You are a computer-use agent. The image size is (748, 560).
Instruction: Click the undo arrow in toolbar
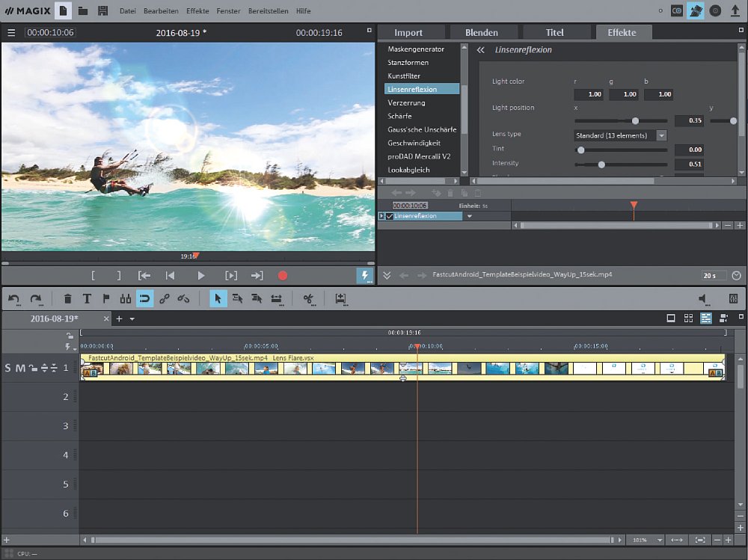pos(14,299)
